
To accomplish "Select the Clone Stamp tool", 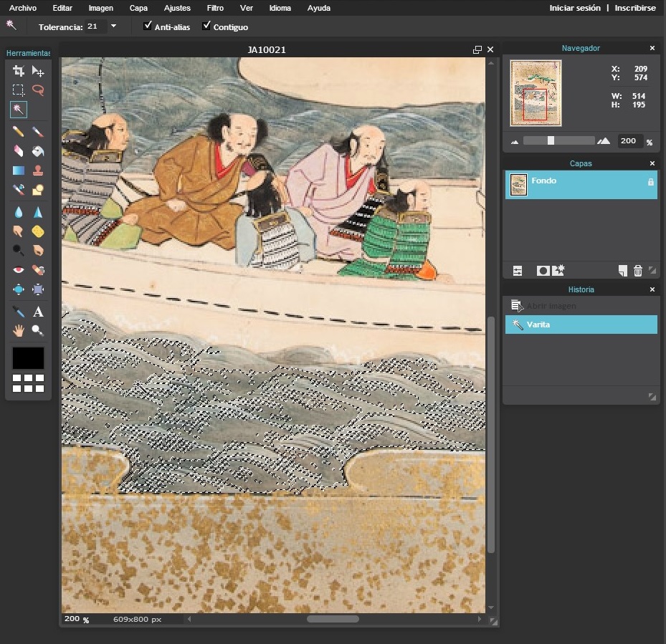I will [38, 170].
